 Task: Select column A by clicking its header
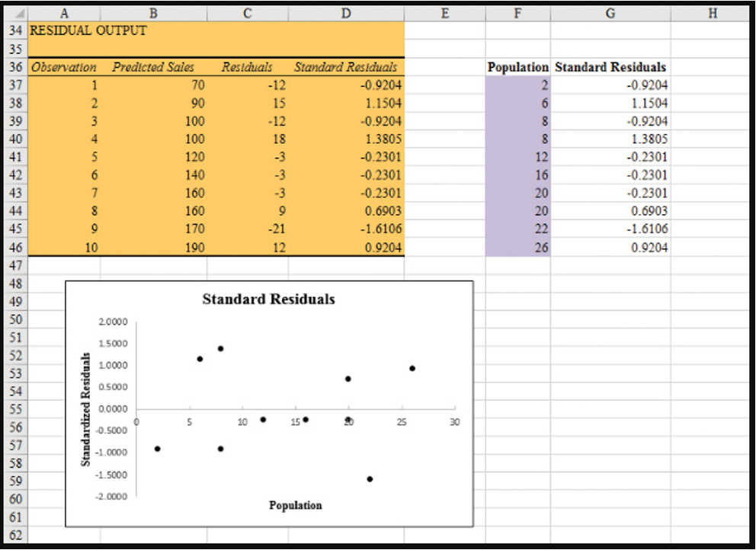[64, 12]
